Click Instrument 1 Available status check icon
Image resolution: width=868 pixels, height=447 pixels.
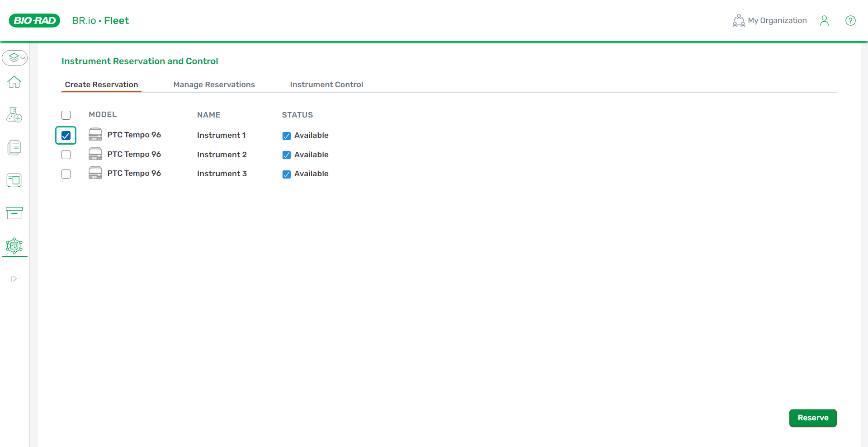(287, 136)
